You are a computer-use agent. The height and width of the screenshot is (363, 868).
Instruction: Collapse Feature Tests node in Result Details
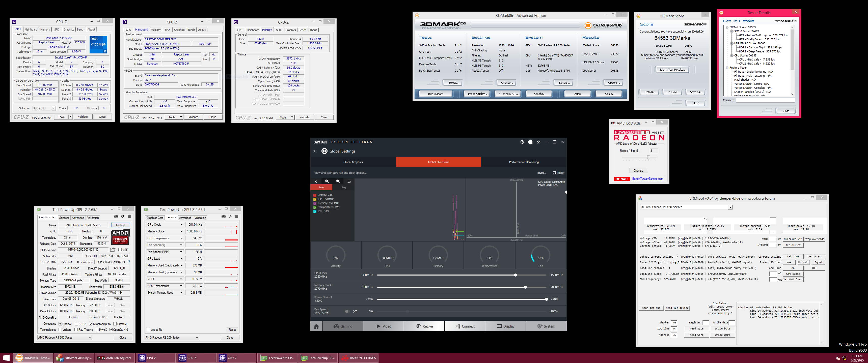pos(727,68)
